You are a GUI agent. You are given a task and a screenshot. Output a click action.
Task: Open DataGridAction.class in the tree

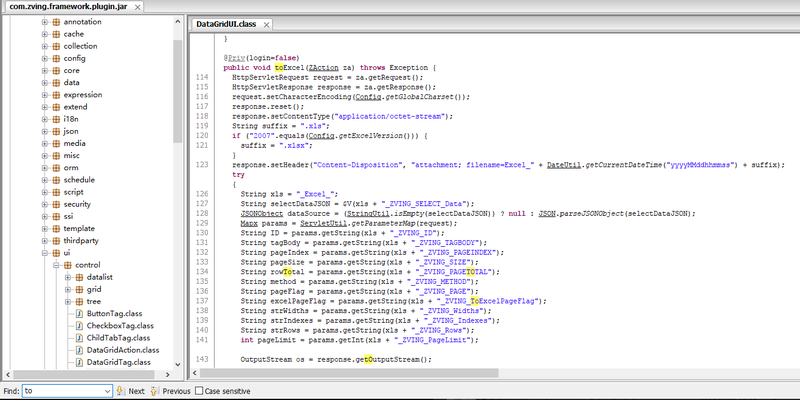122,349
